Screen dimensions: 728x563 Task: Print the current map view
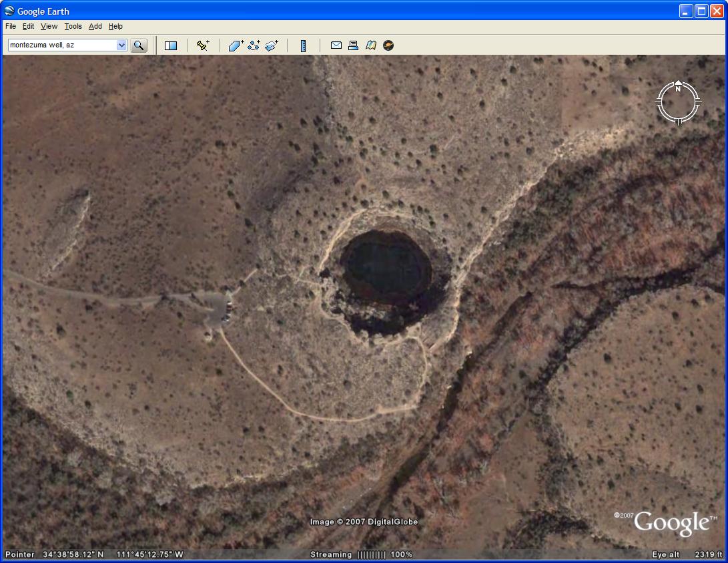pos(354,45)
